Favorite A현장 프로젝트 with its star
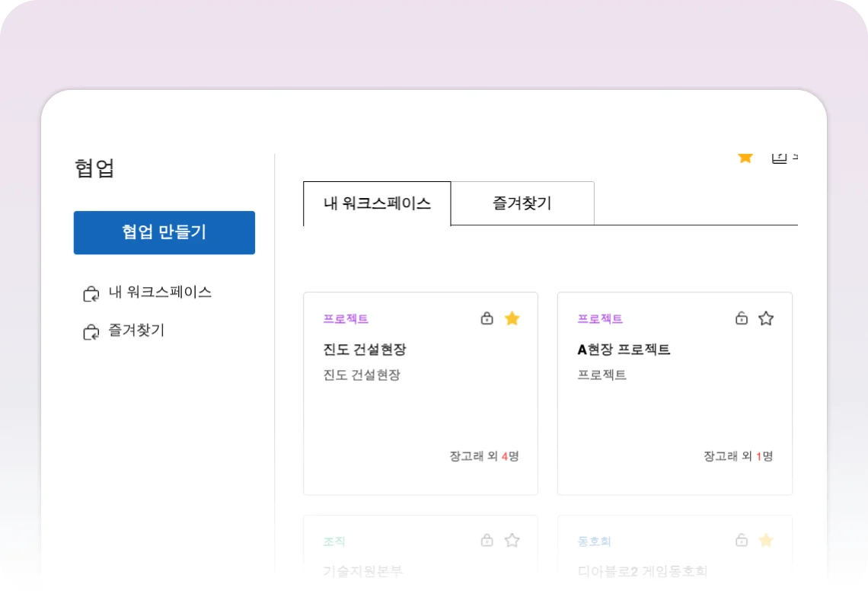 click(766, 318)
